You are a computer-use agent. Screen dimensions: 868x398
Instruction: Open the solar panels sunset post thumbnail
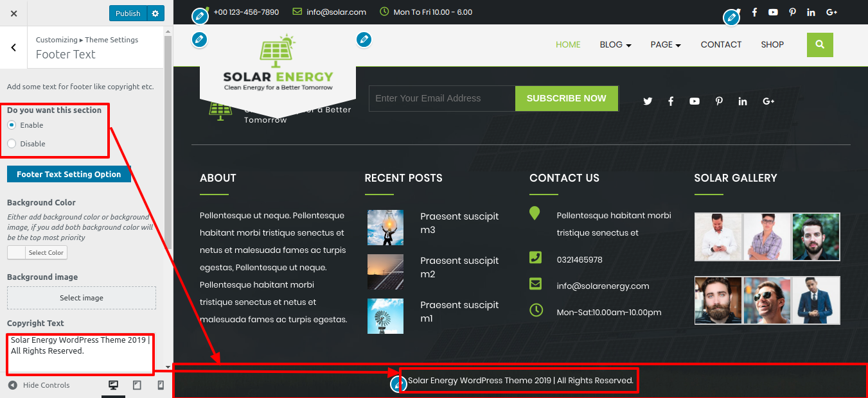(x=385, y=272)
